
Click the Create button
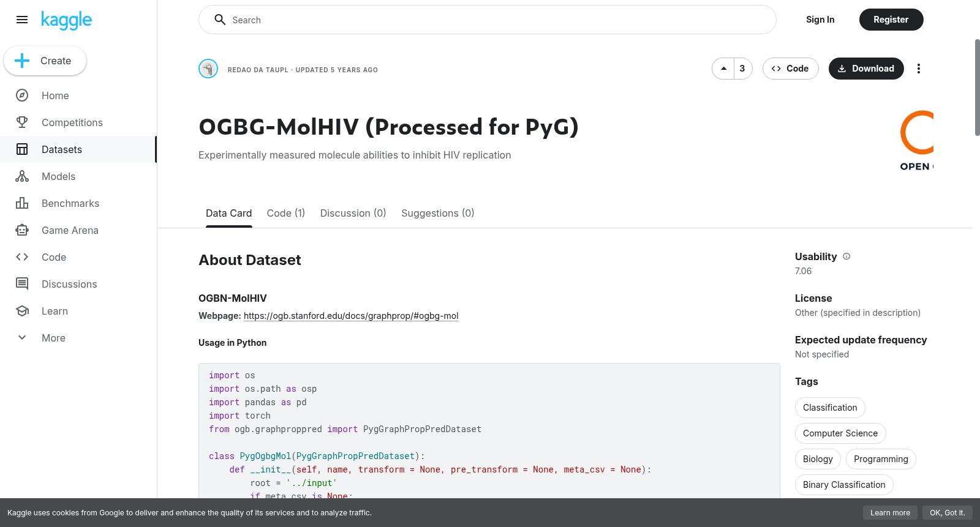coord(45,61)
